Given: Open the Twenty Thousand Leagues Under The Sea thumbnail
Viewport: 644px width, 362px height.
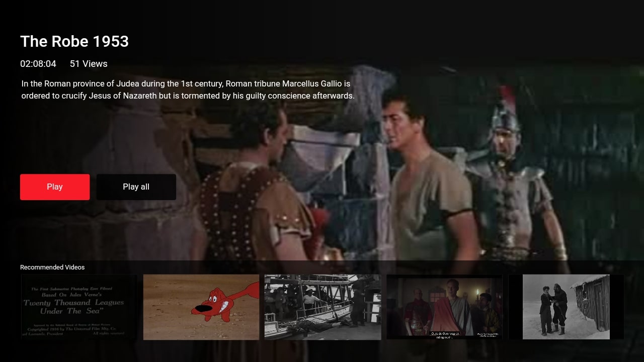Looking at the screenshot, I should coord(79,307).
